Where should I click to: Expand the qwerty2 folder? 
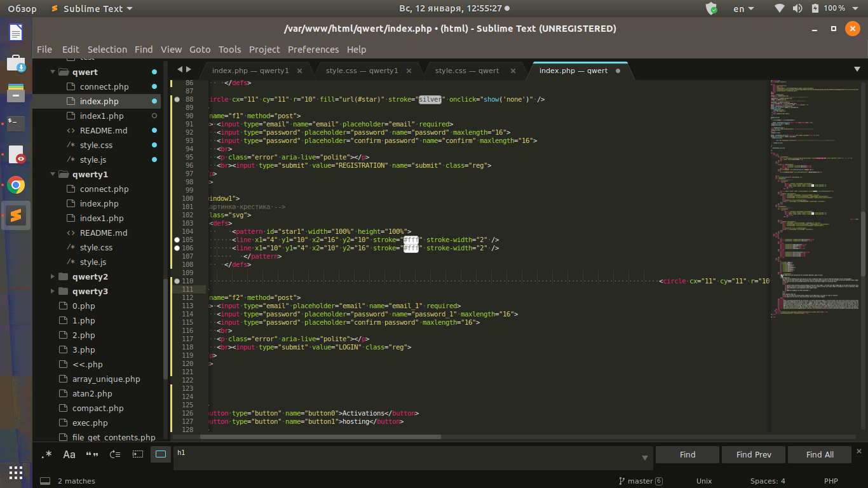(53, 276)
